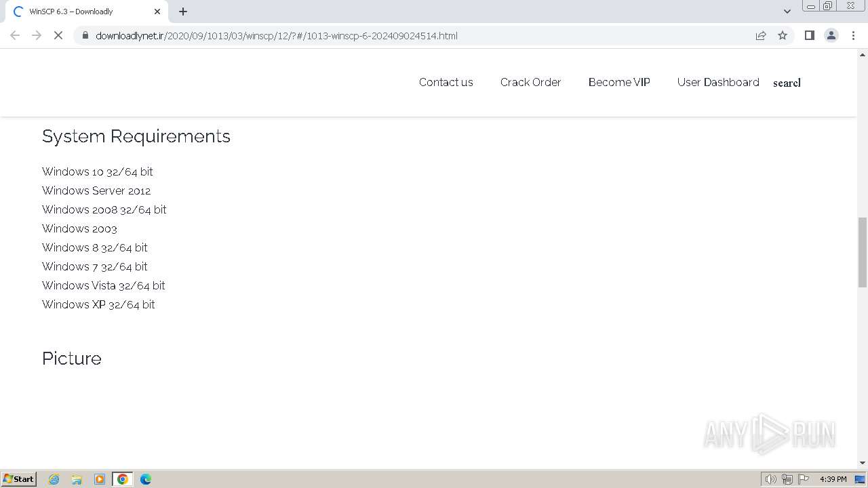This screenshot has width=868, height=488.
Task: View site information lock icon
Action: coord(85,35)
